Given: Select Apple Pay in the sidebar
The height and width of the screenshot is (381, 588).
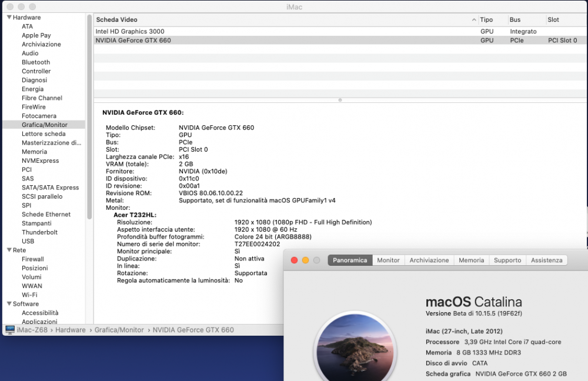Looking at the screenshot, I should (36, 35).
